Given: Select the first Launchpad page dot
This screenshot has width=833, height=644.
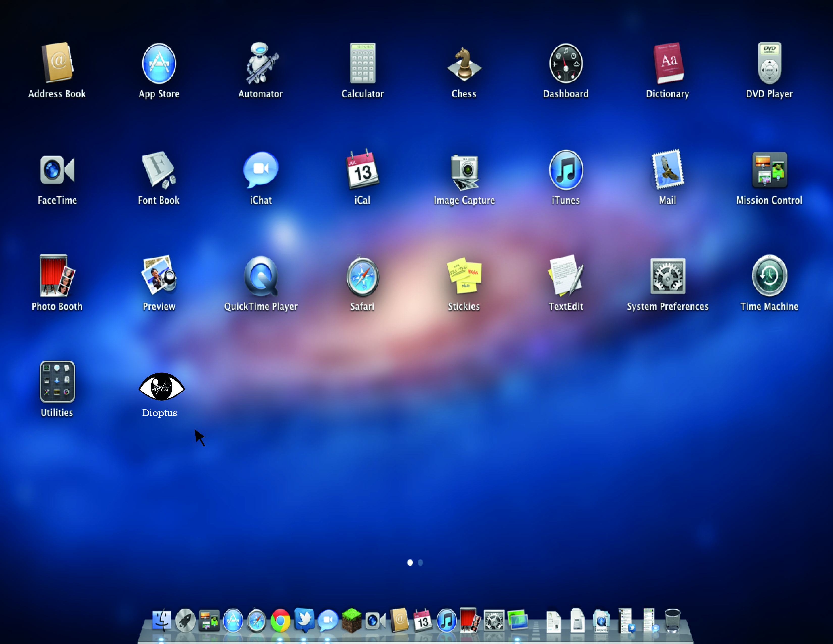Looking at the screenshot, I should point(410,563).
